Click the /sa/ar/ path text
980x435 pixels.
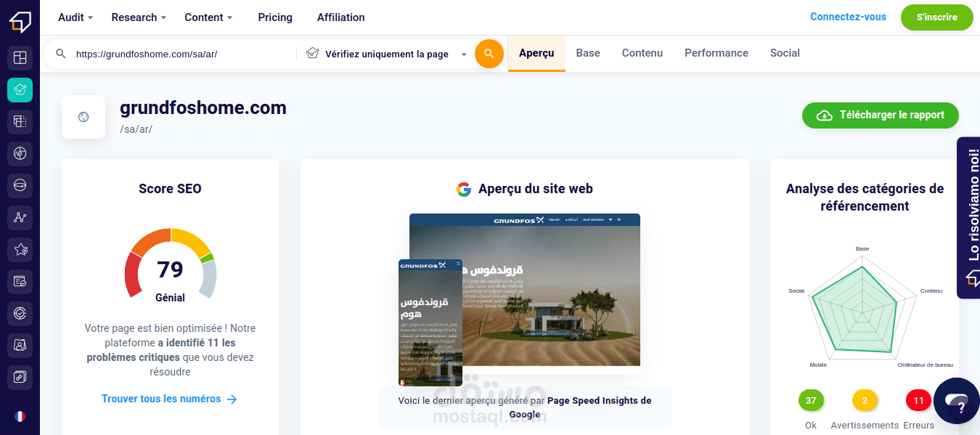(x=136, y=129)
